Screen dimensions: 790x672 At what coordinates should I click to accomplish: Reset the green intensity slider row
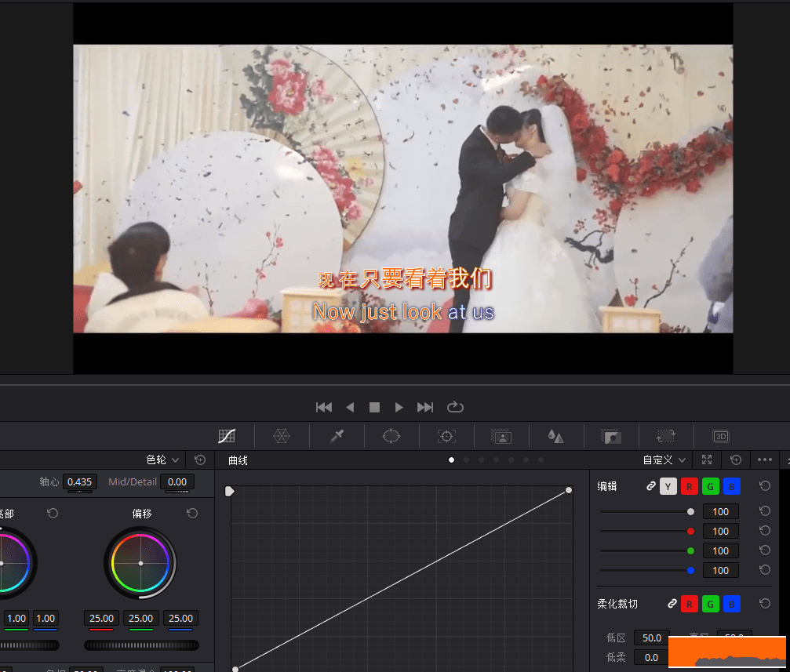click(x=765, y=550)
